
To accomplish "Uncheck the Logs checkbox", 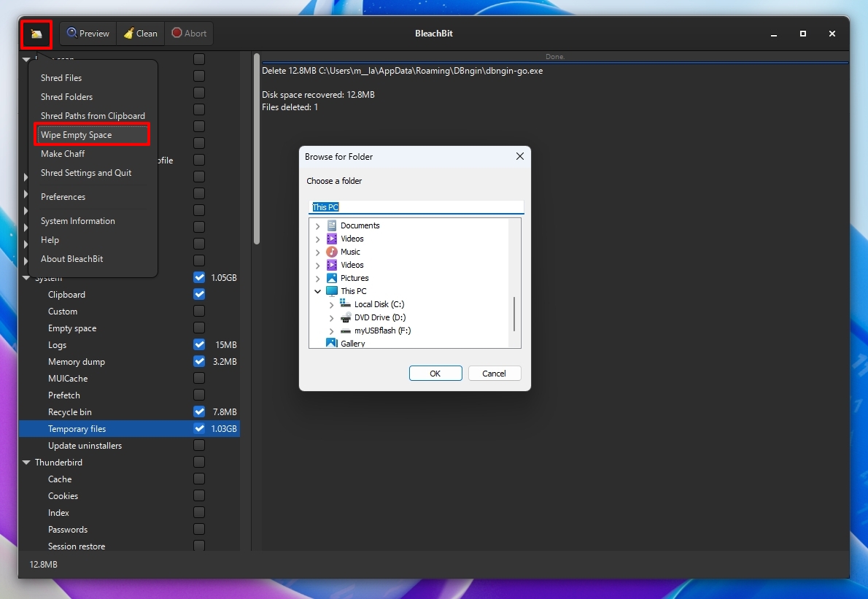I will pyautogui.click(x=199, y=344).
